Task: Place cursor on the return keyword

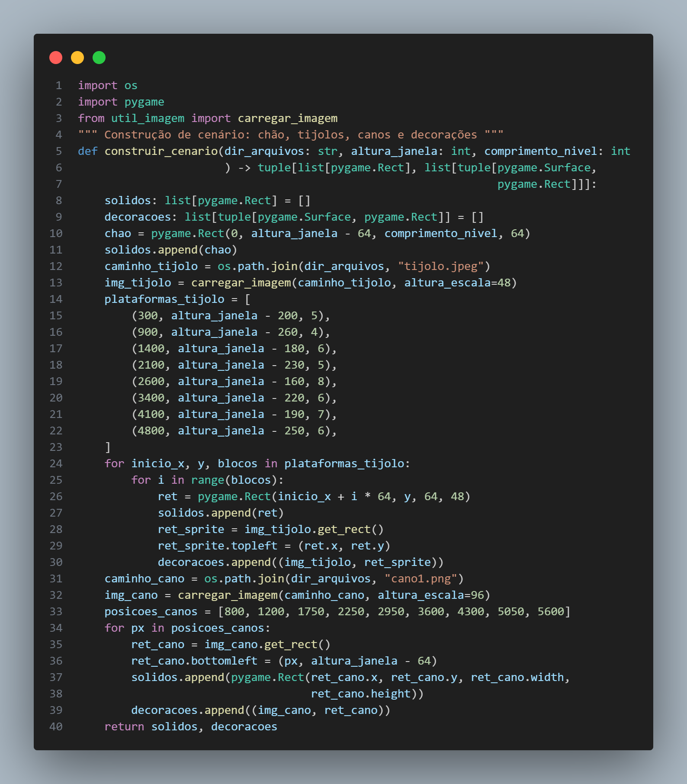Action: [124, 726]
